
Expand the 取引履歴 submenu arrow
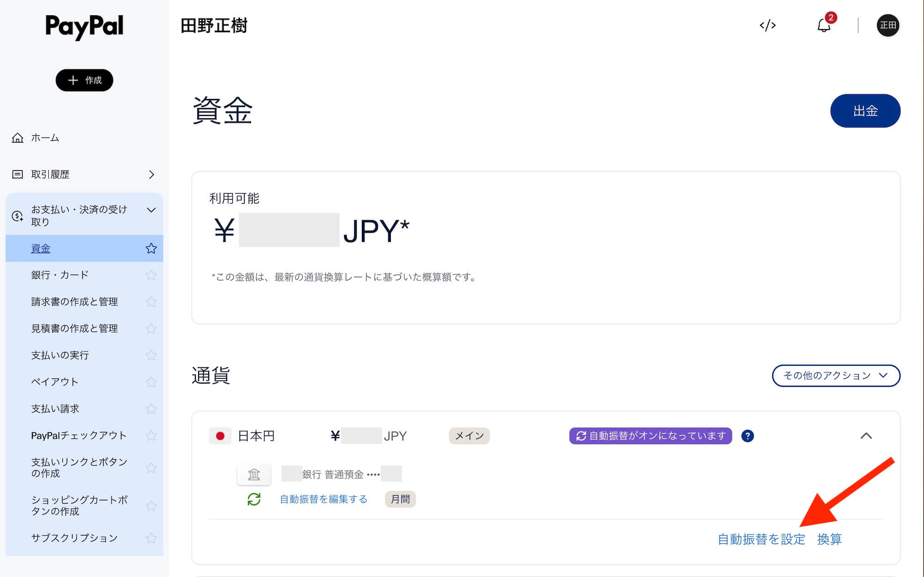151,175
